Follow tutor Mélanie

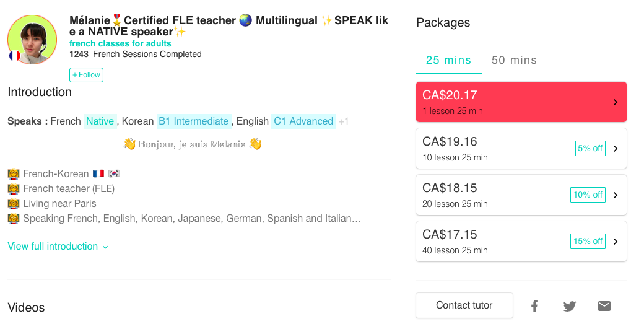(x=86, y=75)
